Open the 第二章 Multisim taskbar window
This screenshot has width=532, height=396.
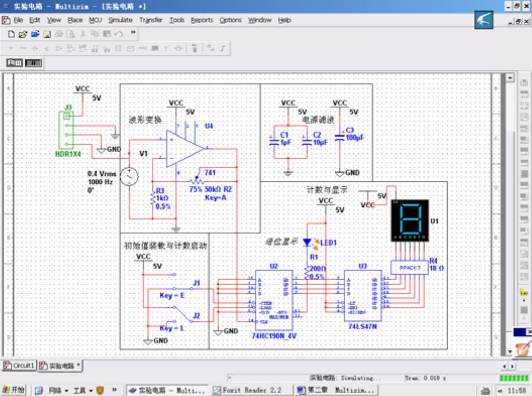(336, 390)
